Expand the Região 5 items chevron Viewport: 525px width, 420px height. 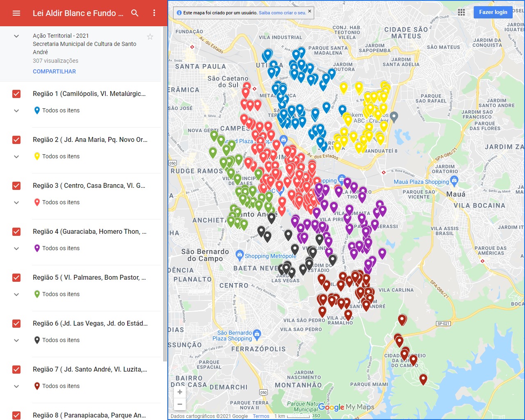16,294
